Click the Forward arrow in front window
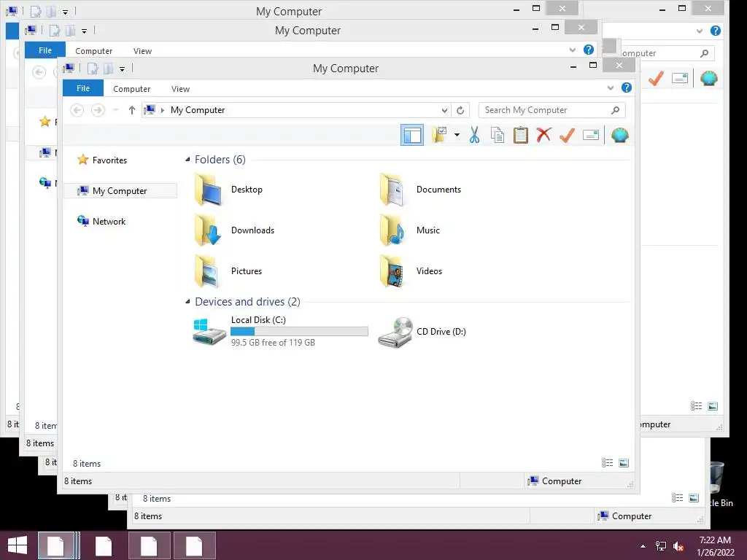 (98, 110)
